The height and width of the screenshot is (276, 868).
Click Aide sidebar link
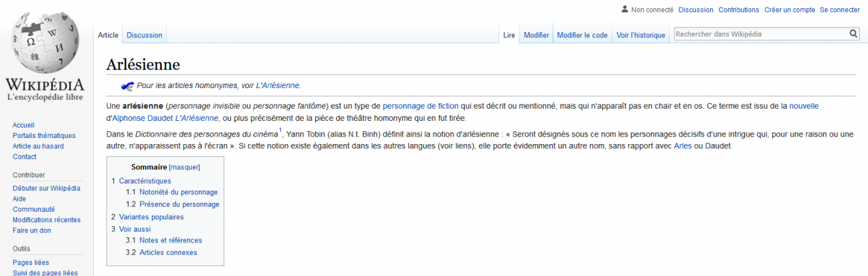tap(19, 199)
